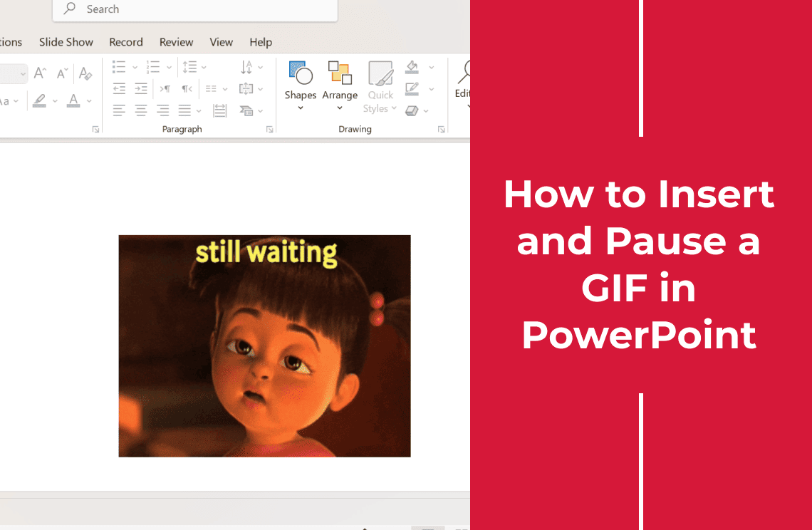The image size is (812, 530).
Task: Decrease the list indent level
Action: coord(119,88)
